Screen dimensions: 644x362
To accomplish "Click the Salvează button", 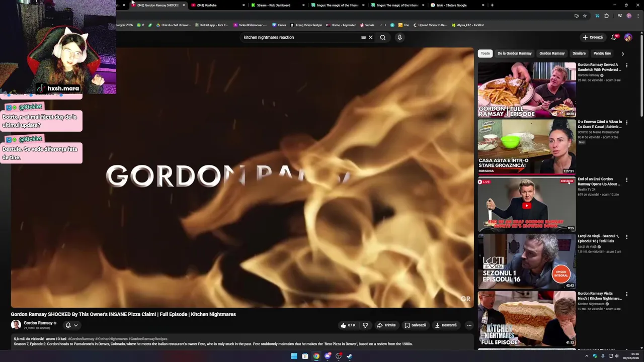I will pos(416,325).
